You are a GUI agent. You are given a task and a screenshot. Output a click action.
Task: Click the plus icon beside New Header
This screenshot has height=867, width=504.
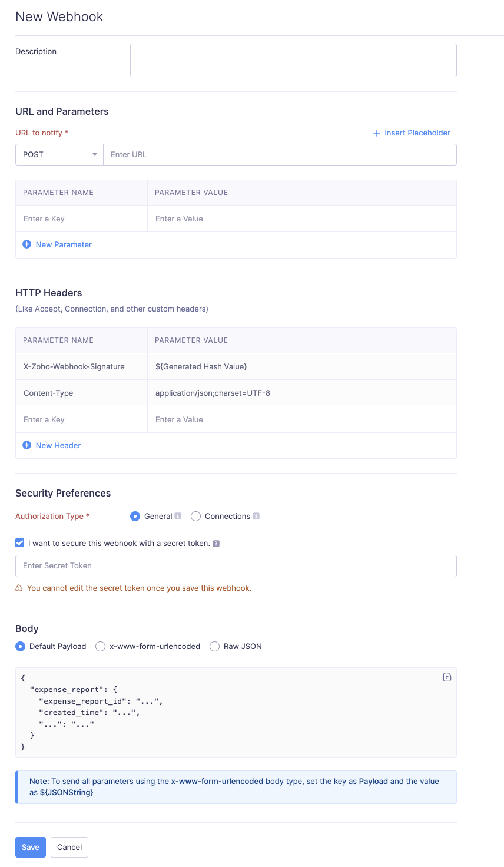click(26, 445)
